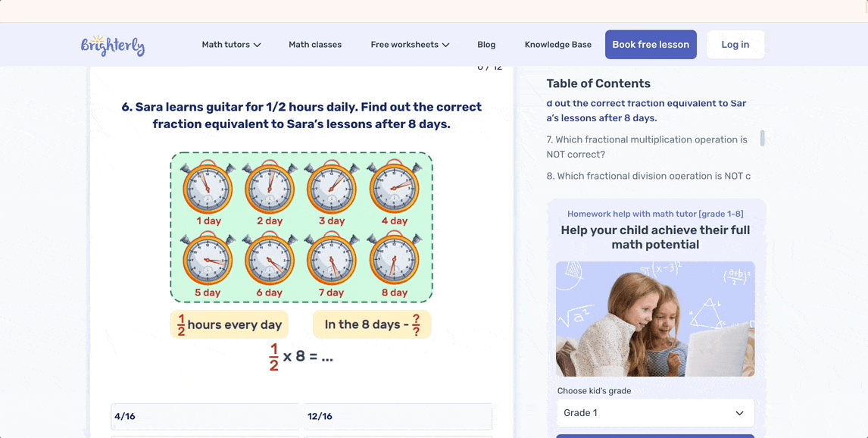Click the Brighterly logo
The width and height of the screenshot is (868, 438).
(112, 45)
